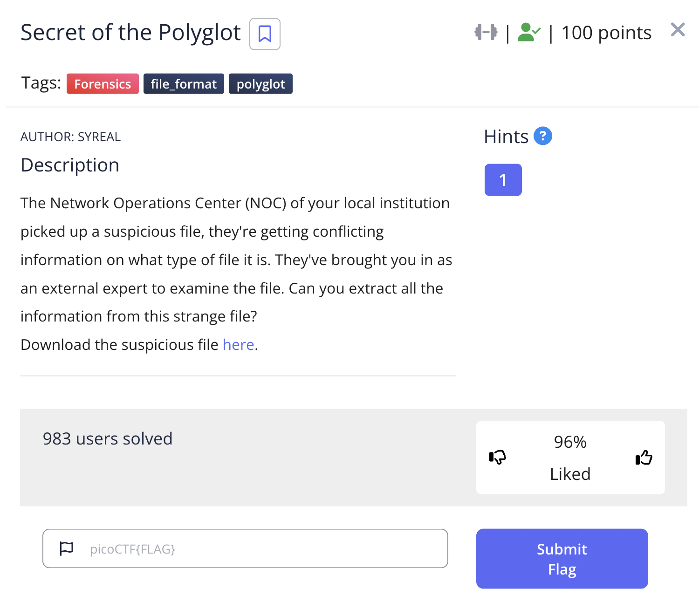Click the dumbbell practice icon

(x=486, y=32)
